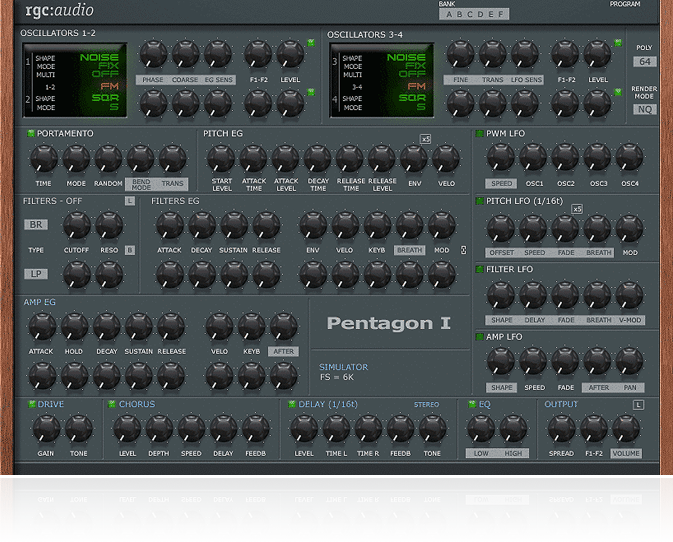Toggle the Filter LFO enable LED
The height and width of the screenshot is (542, 673).
479,269
